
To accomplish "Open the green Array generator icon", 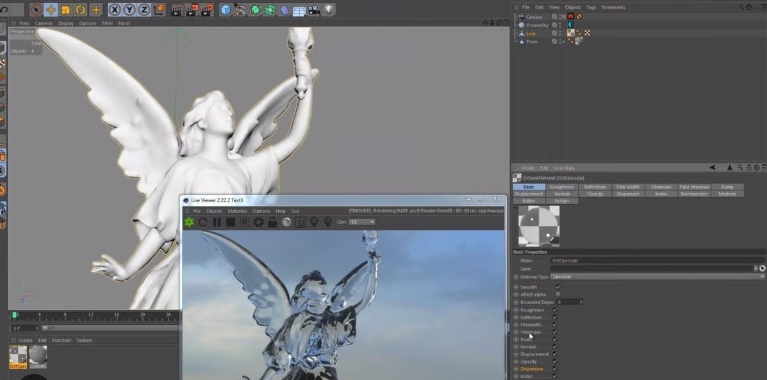I will tap(270, 10).
